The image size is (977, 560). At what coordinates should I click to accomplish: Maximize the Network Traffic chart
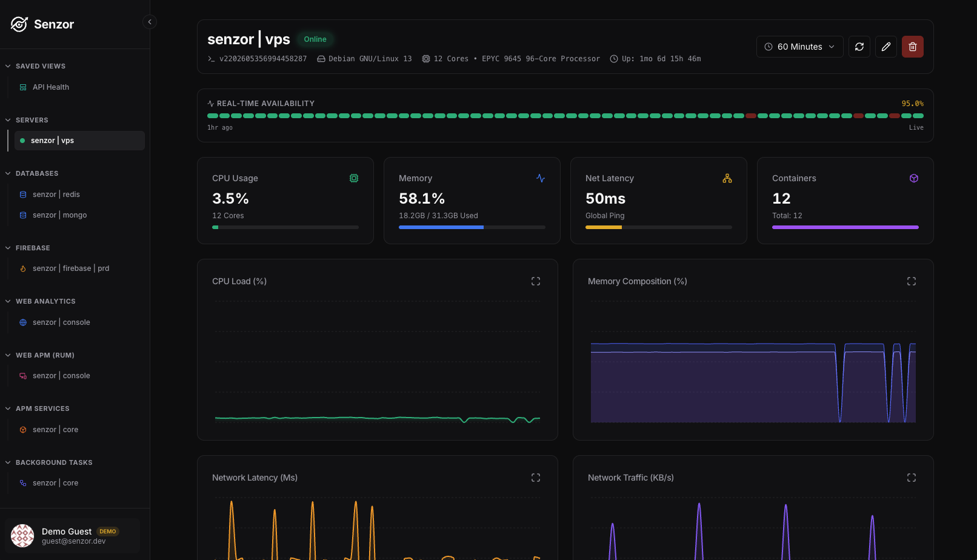(x=912, y=478)
